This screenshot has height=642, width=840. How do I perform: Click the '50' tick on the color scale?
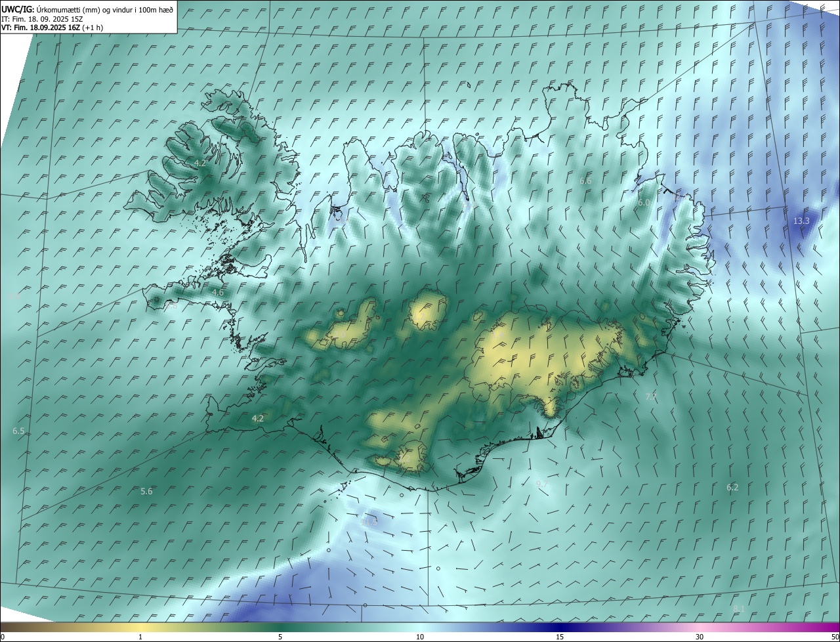(x=835, y=637)
